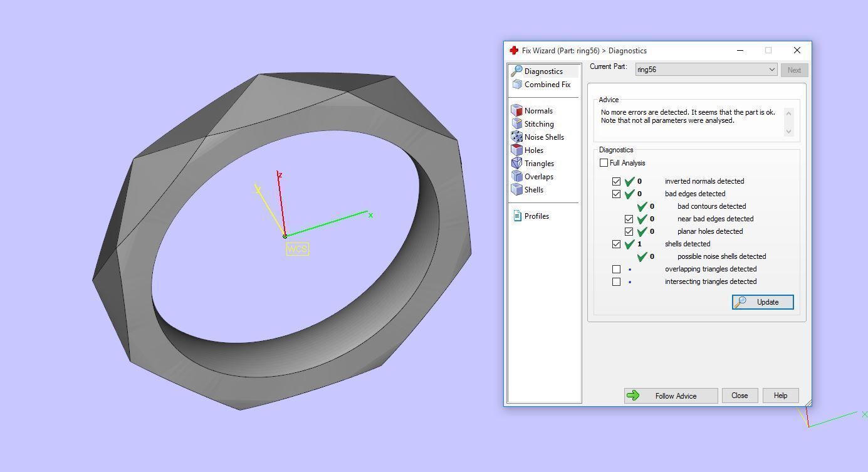The width and height of the screenshot is (868, 472).
Task: Click the Update button
Action: click(x=763, y=302)
